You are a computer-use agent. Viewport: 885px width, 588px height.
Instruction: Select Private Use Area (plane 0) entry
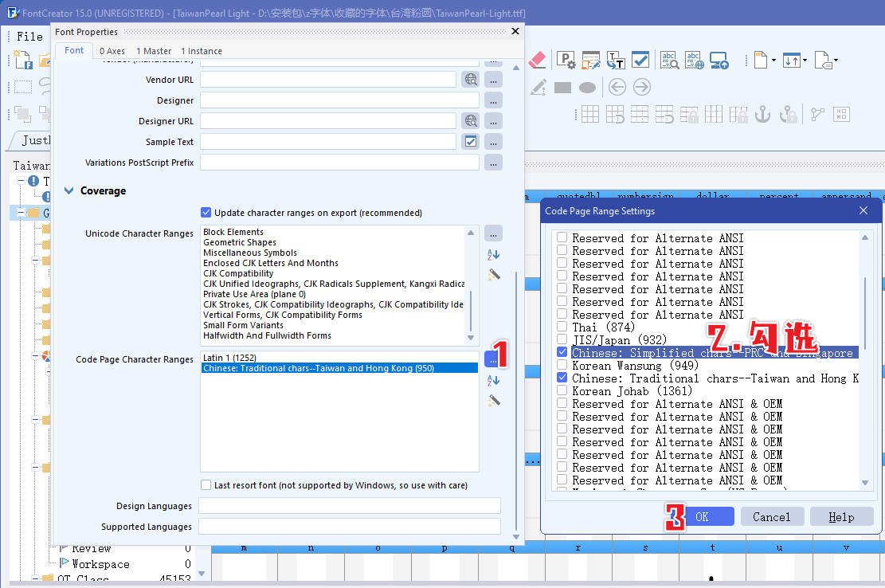coord(255,294)
